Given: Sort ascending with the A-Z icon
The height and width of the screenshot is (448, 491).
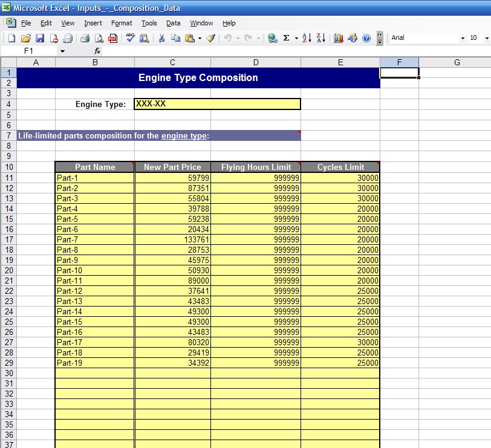Looking at the screenshot, I should pos(307,38).
